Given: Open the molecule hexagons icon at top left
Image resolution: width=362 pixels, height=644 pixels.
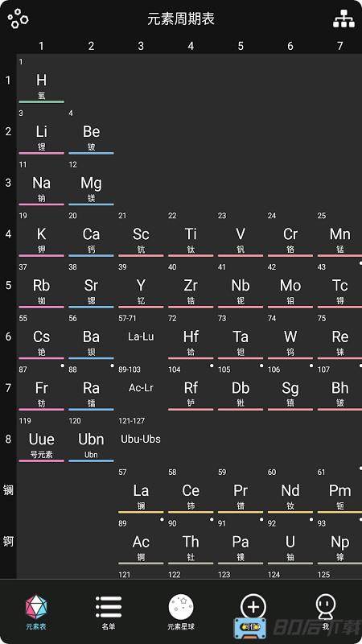Looking at the screenshot, I should 18,19.
